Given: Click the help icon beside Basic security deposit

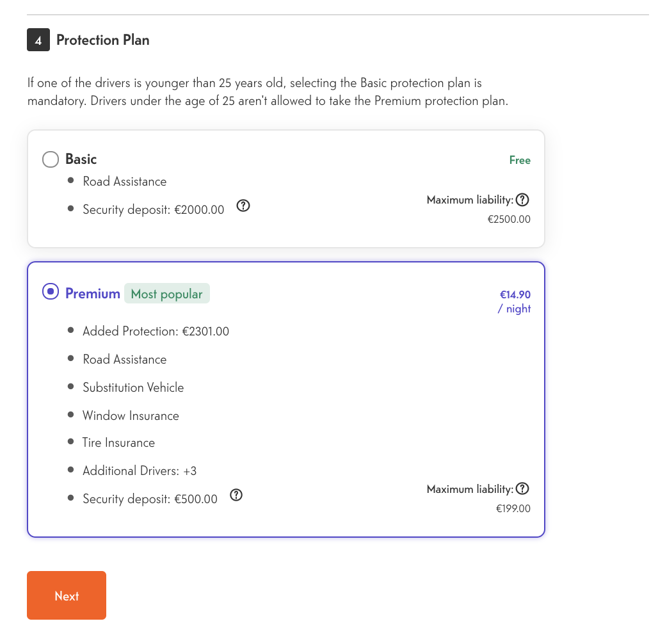Looking at the screenshot, I should coord(243,205).
